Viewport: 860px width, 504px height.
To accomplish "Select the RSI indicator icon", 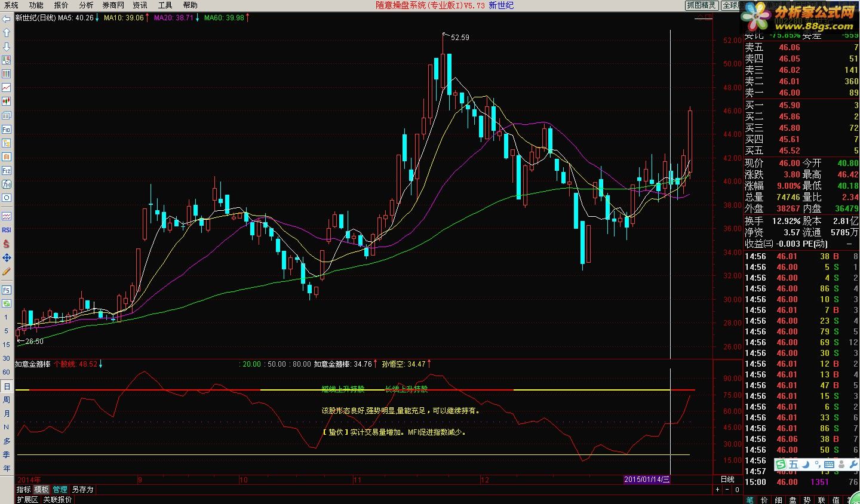I will click(7, 230).
